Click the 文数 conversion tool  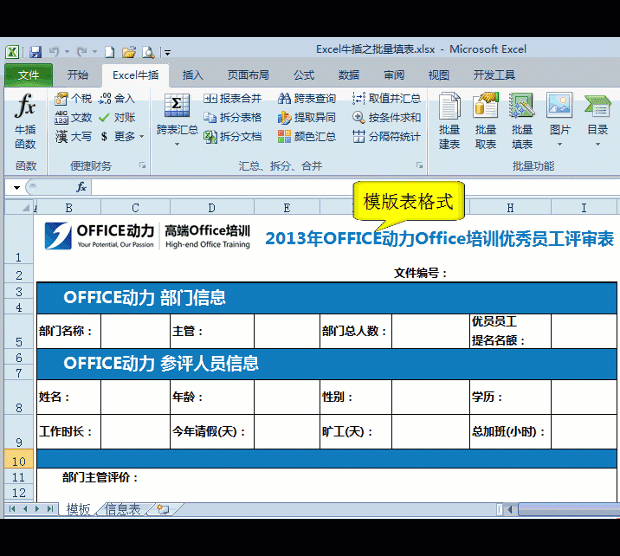tap(73, 117)
